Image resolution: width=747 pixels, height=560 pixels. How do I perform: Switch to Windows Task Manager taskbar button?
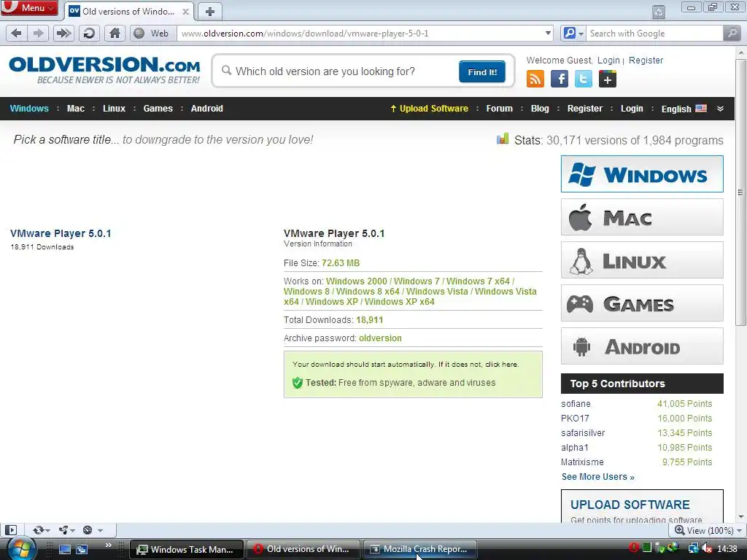(x=186, y=549)
